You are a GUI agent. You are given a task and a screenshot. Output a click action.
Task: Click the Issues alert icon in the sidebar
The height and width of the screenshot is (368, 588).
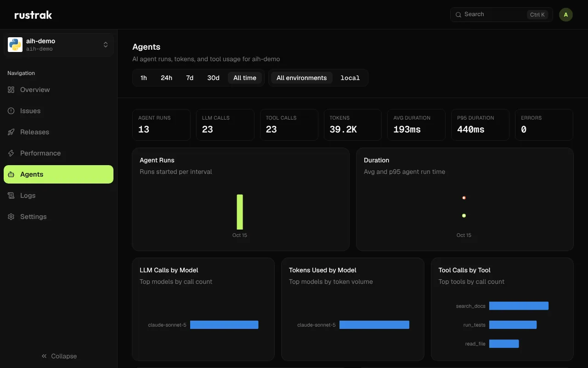11,111
